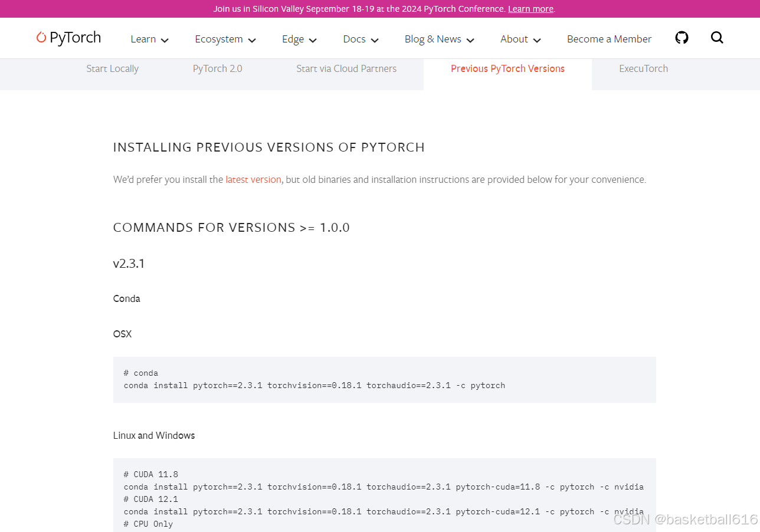
Task: Click the '# CPU Only' comment line
Action: pos(148,524)
